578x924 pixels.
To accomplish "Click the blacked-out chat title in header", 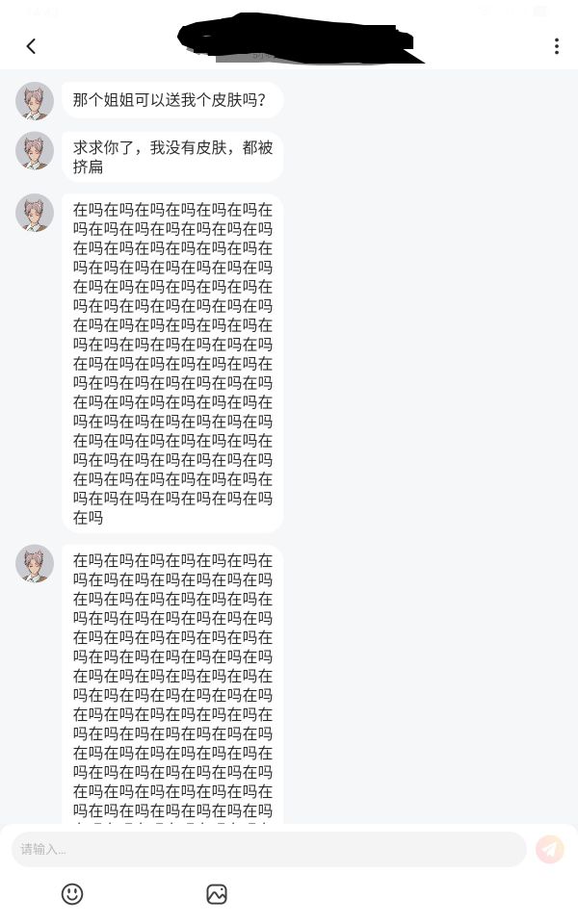I will (301, 38).
